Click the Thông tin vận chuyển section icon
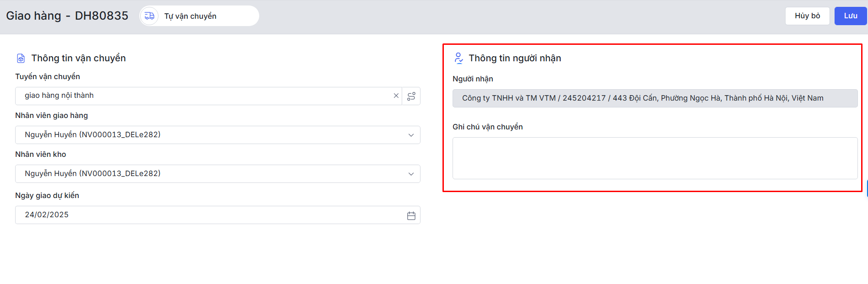868x284 pixels. (21, 58)
